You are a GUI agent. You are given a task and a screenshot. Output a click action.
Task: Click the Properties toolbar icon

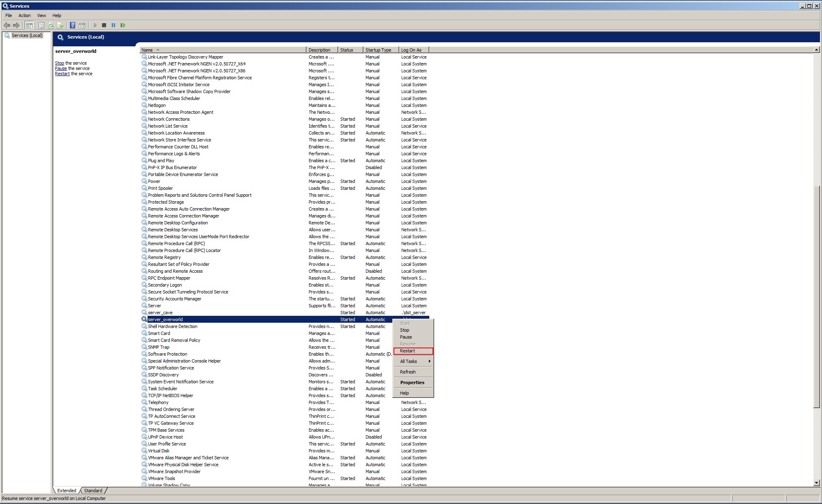[41, 25]
